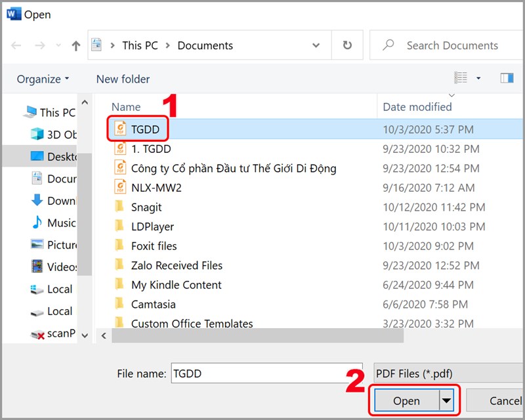The width and height of the screenshot is (525, 420).
Task: Select Documents in the address path
Action: click(x=205, y=45)
